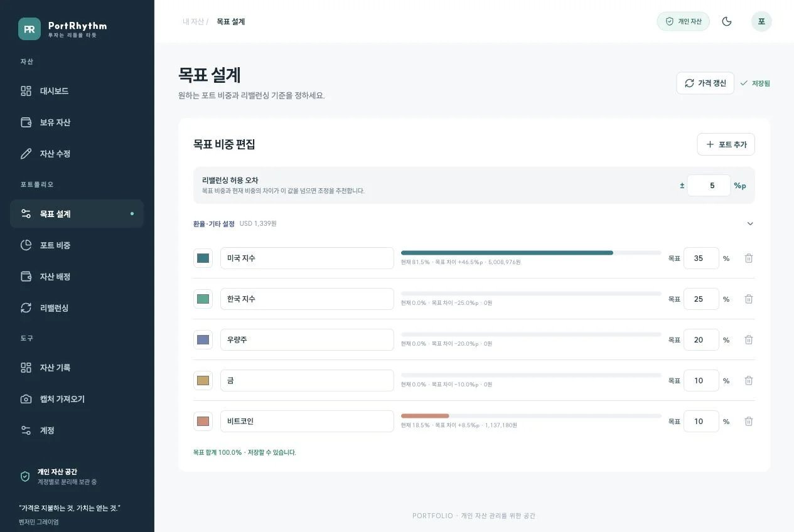Click the text 현재 81.5% · 목표 차이 +46.5%p · 5,008,976원
Image resolution: width=794 pixels, height=532 pixels.
point(461,262)
